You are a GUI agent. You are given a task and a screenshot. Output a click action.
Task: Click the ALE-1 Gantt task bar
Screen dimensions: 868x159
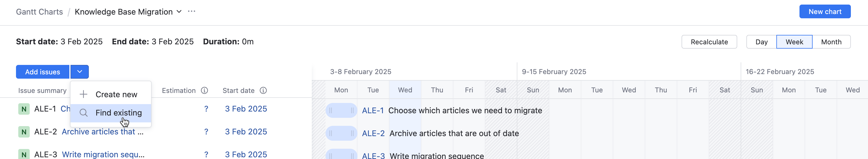341,110
